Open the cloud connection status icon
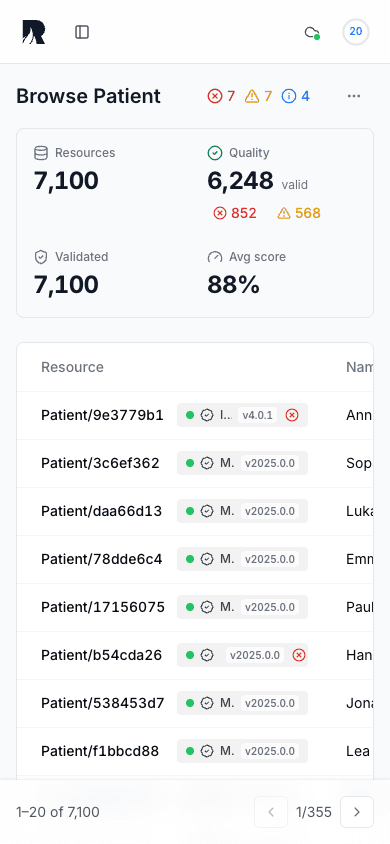Screen dimensions: 390x844 tap(312, 32)
